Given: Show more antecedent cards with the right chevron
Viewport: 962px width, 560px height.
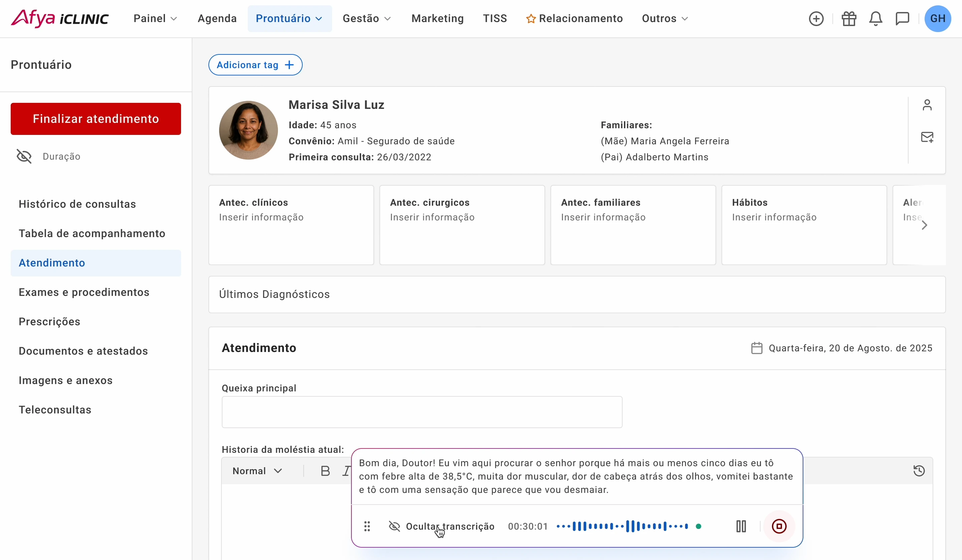Looking at the screenshot, I should click(924, 225).
